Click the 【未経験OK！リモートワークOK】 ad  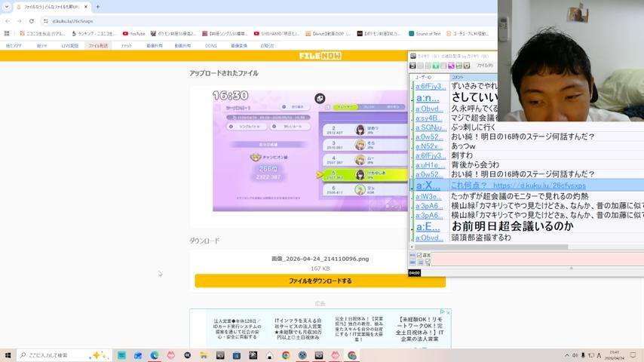coord(419,329)
